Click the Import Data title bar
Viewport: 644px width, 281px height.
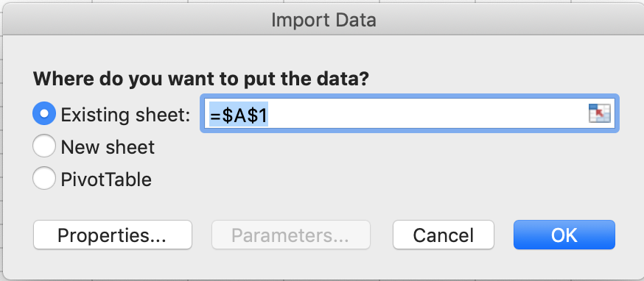coord(323,20)
